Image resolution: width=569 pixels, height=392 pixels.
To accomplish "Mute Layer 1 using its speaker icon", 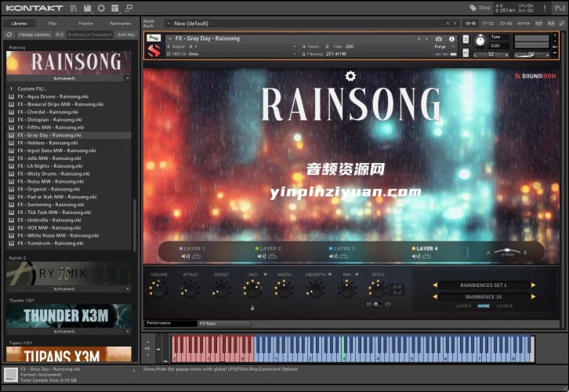I will [185, 256].
